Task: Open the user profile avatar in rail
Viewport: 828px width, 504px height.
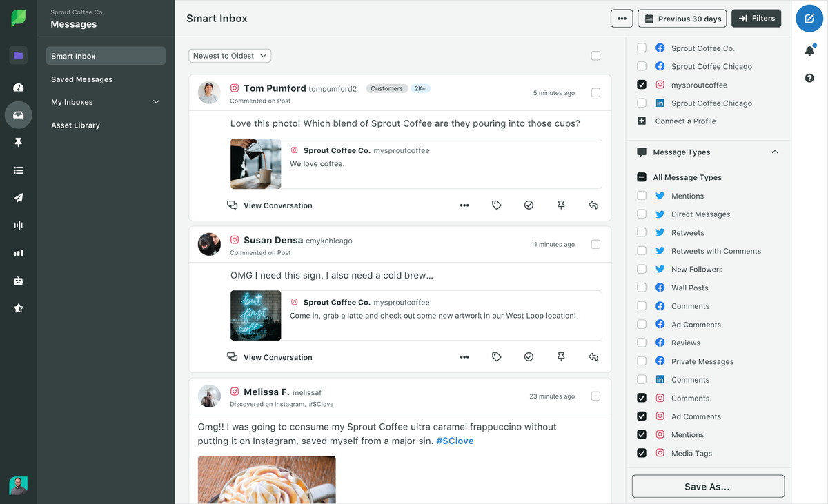Action: click(19, 485)
